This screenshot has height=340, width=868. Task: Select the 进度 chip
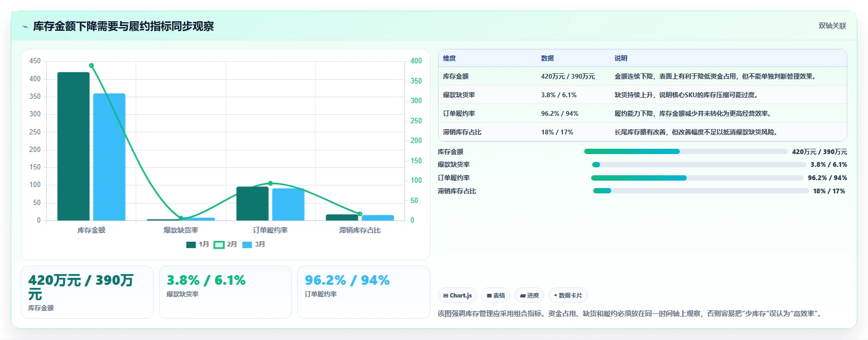point(529,295)
